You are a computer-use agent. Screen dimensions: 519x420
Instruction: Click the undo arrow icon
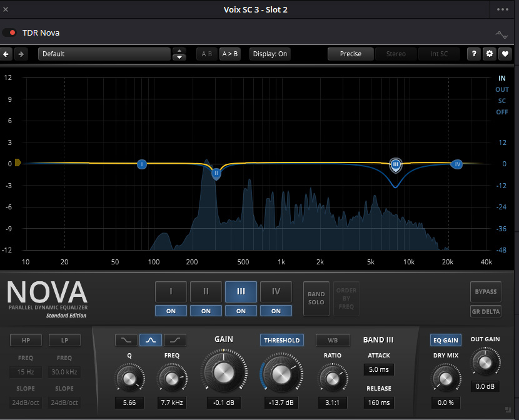coord(7,54)
